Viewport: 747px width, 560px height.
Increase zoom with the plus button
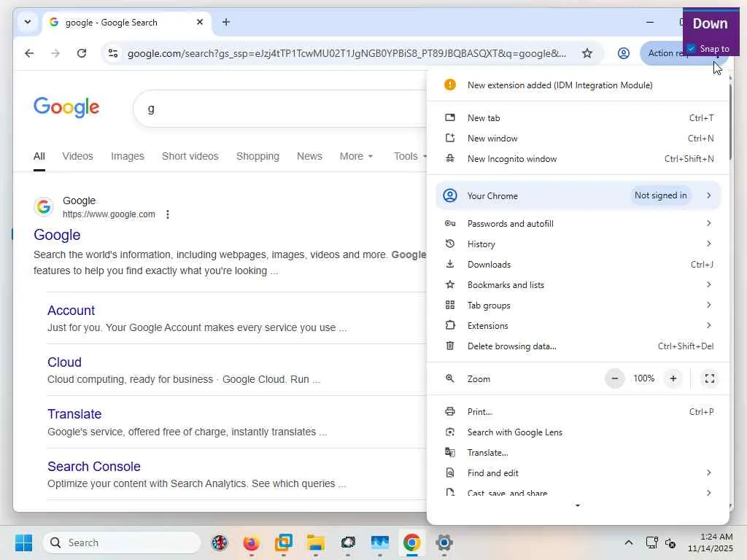(673, 378)
